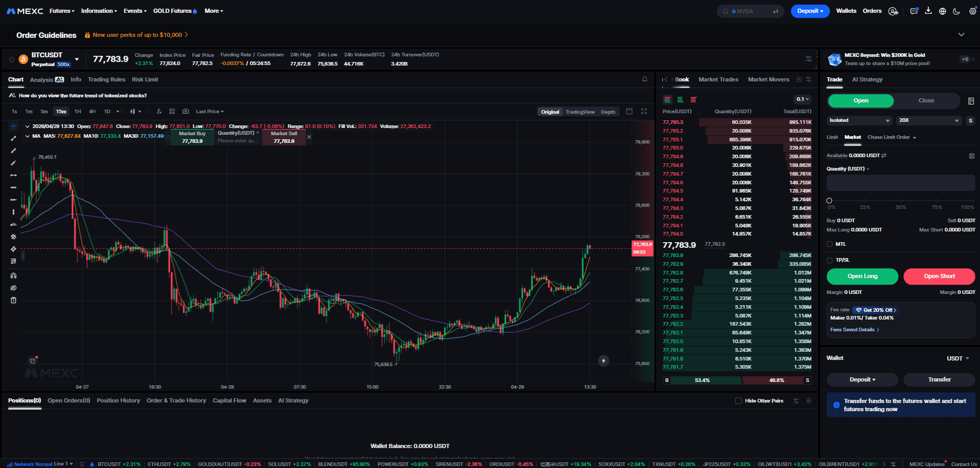Click the lightning quick-order icon on chart
This screenshot has height=468, width=980.
coord(603,360)
